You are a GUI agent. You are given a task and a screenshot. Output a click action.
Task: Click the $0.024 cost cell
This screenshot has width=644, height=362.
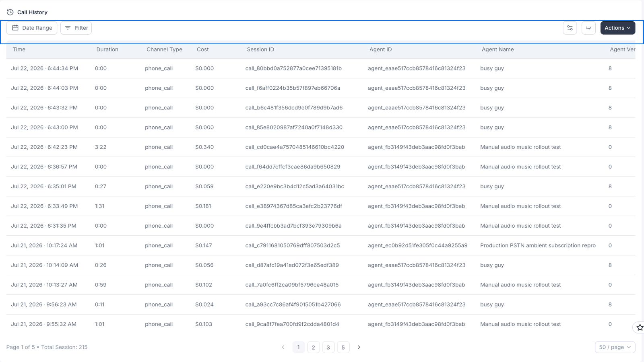coord(204,304)
